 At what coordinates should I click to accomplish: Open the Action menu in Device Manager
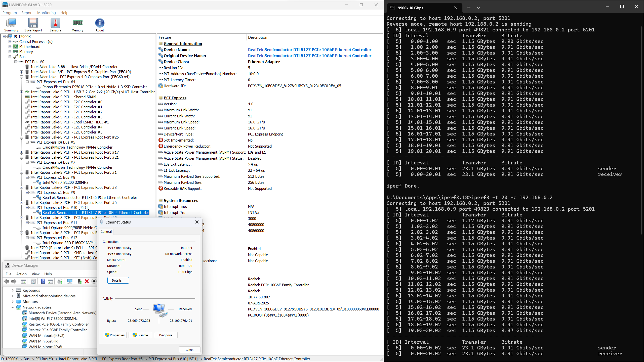21,274
